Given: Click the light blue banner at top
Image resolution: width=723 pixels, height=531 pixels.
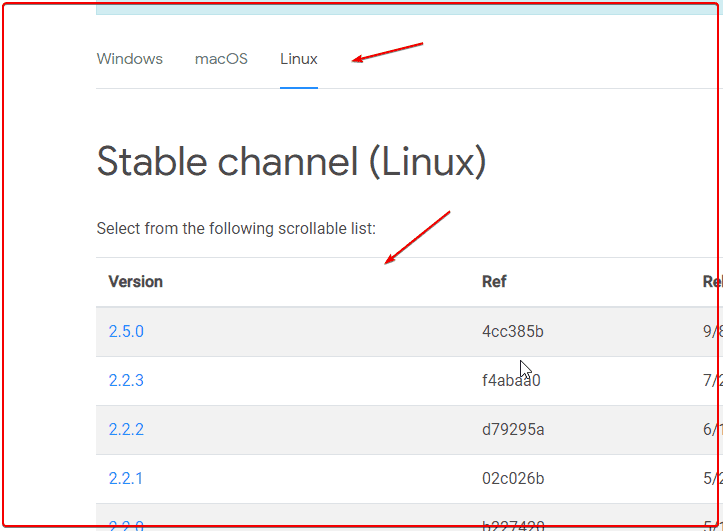Looking at the screenshot, I should 409,8.
